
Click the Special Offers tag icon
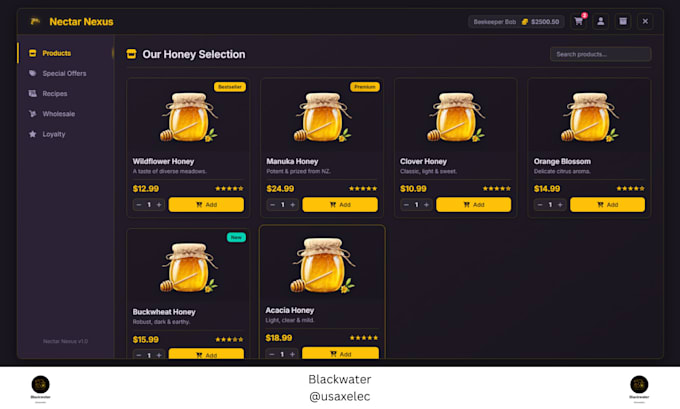[x=33, y=73]
